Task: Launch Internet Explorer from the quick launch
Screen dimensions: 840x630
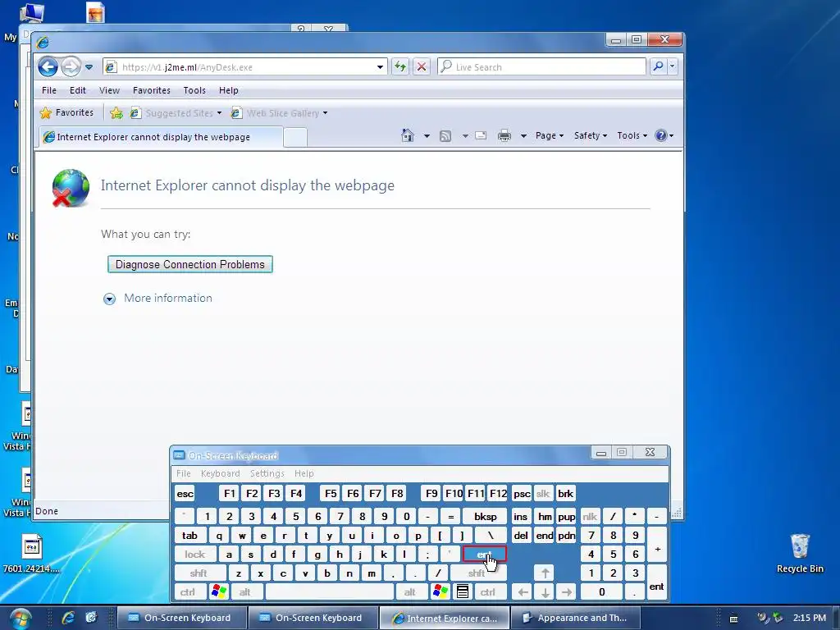Action: [x=68, y=618]
